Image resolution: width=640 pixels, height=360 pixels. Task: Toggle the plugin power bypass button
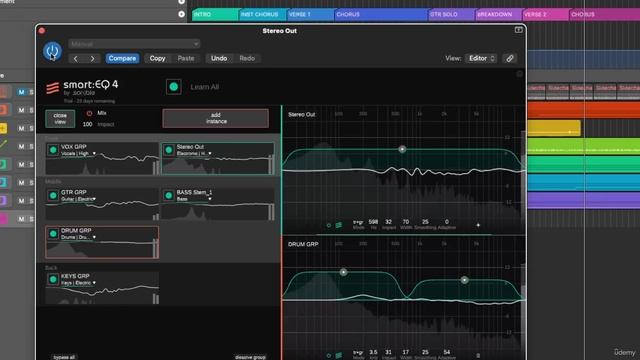click(52, 51)
